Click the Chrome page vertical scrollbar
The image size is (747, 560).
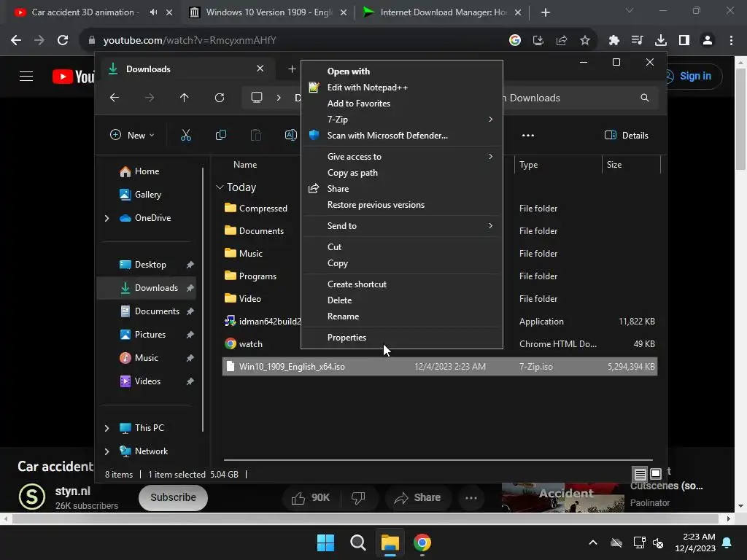click(x=740, y=120)
